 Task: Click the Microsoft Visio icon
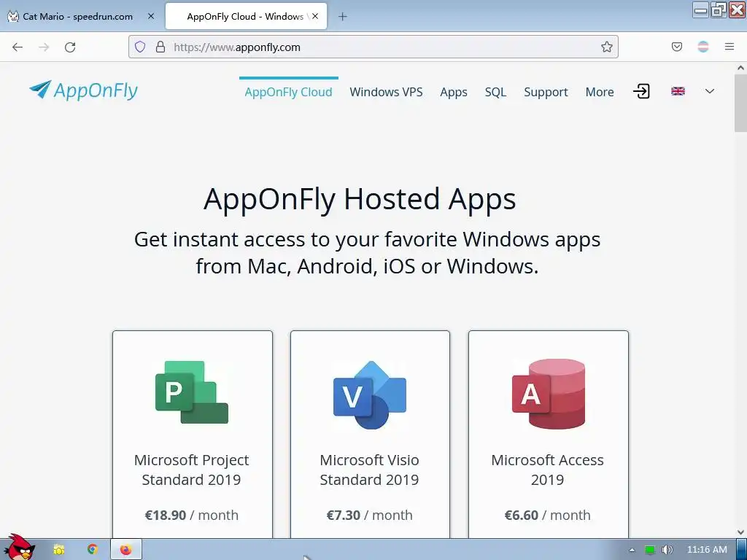tap(370, 394)
